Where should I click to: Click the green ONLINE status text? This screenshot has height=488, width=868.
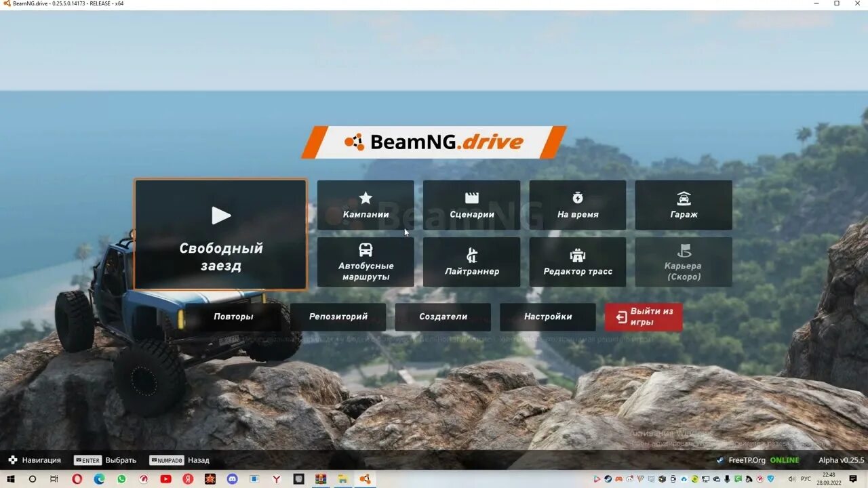(785, 460)
